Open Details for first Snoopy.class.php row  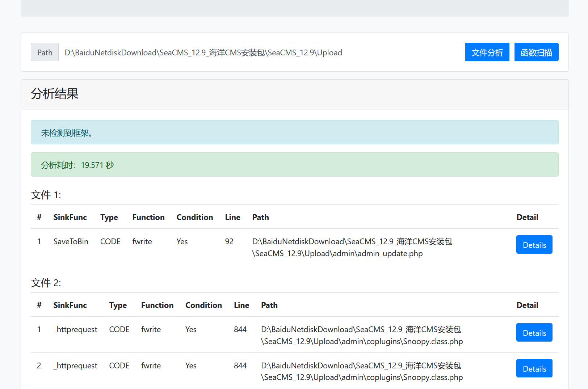pyautogui.click(x=534, y=333)
